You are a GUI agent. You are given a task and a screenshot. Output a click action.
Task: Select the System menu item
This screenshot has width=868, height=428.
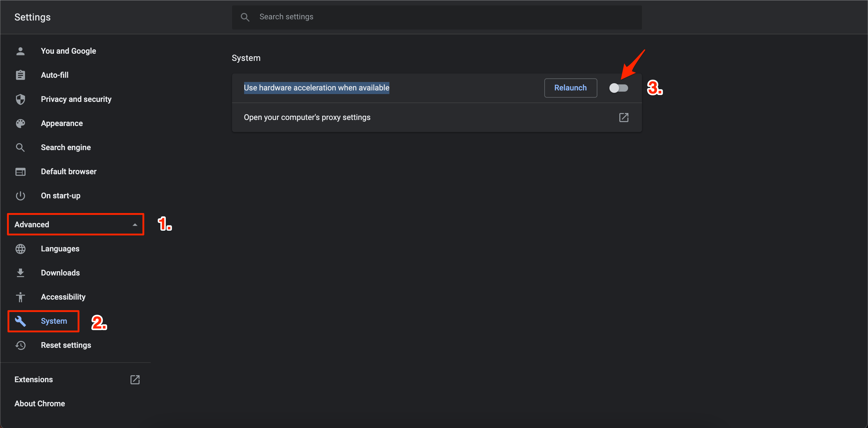[x=54, y=321]
